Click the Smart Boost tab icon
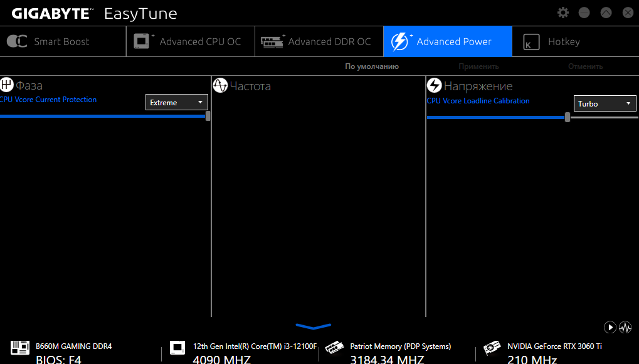 [17, 41]
